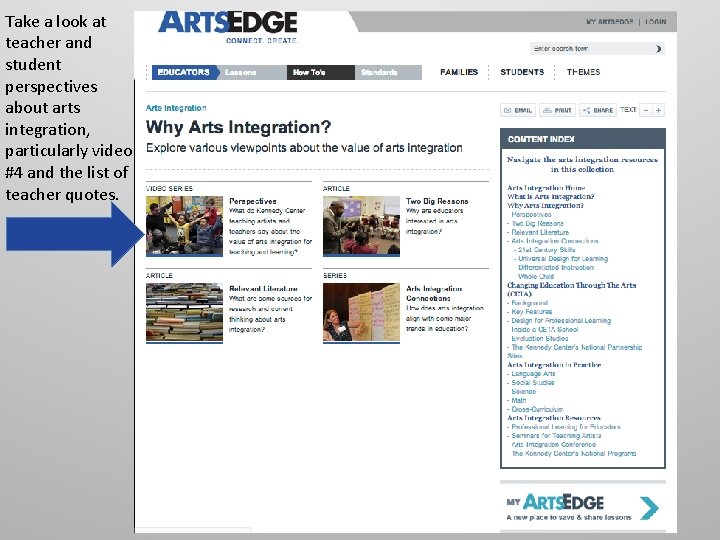Open Key Features index link
The height and width of the screenshot is (540, 720).
[x=532, y=311]
